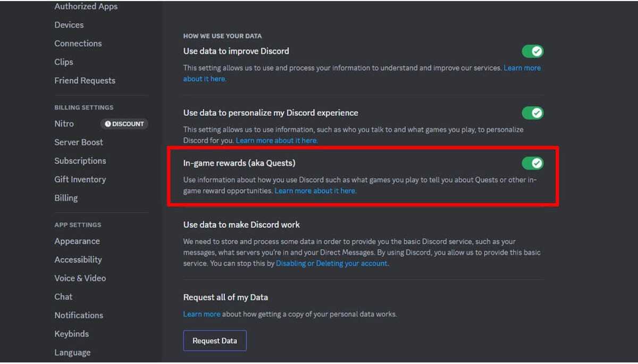The height and width of the screenshot is (364, 638).
Task: Toggle Use data to personalize my Discord experience
Action: [532, 113]
